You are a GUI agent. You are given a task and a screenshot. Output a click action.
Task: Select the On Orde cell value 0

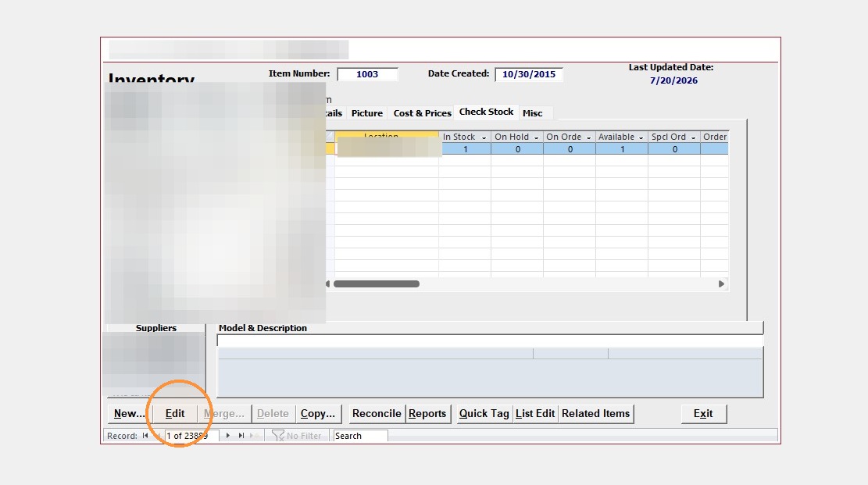pos(570,149)
